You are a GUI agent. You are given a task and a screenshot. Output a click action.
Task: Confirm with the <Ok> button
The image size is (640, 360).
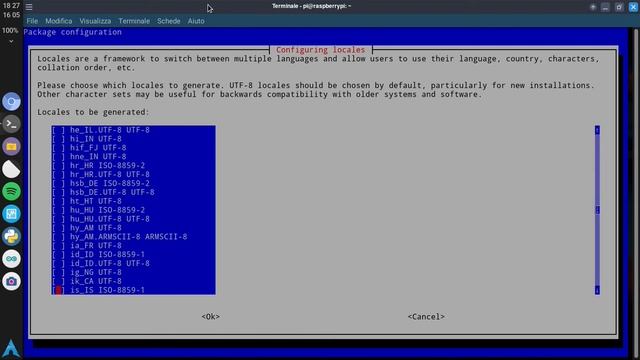click(x=211, y=317)
